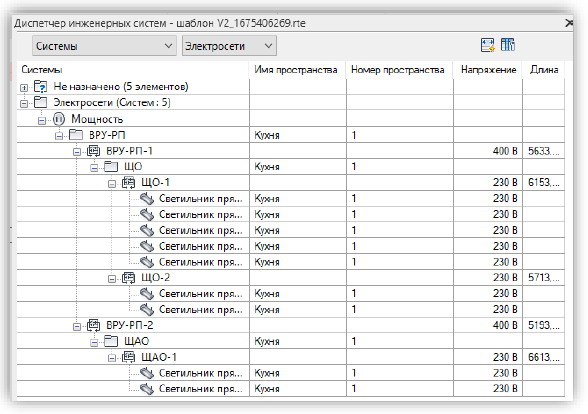Select the Мощность power system icon
This screenshot has height=414, width=588.
58,119
